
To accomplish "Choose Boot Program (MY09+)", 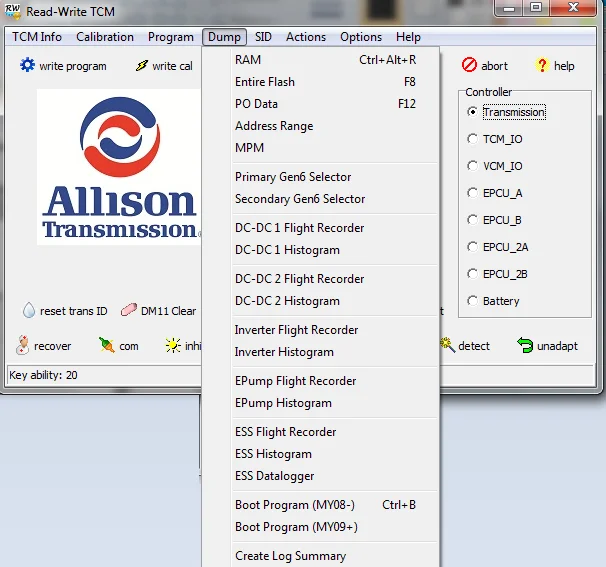I will pyautogui.click(x=321, y=527).
